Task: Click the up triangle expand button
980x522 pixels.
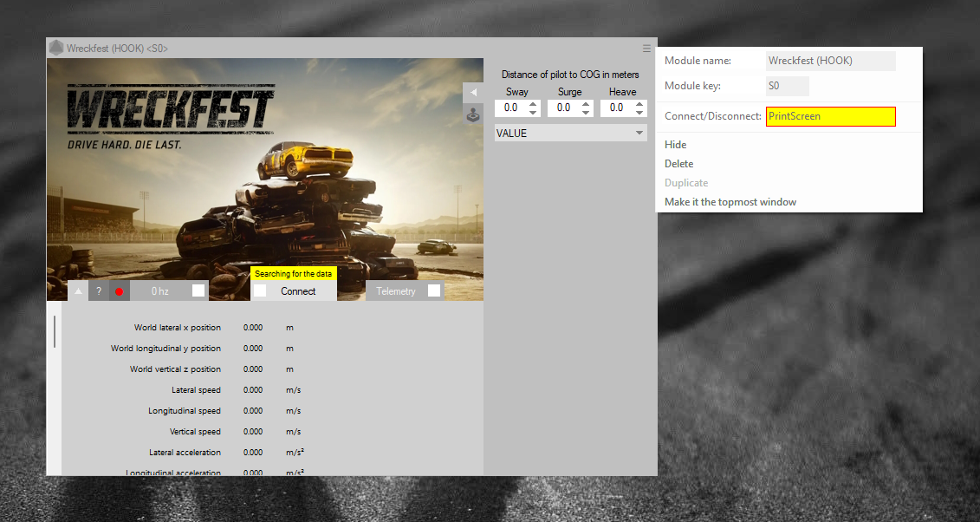Action: [x=78, y=290]
